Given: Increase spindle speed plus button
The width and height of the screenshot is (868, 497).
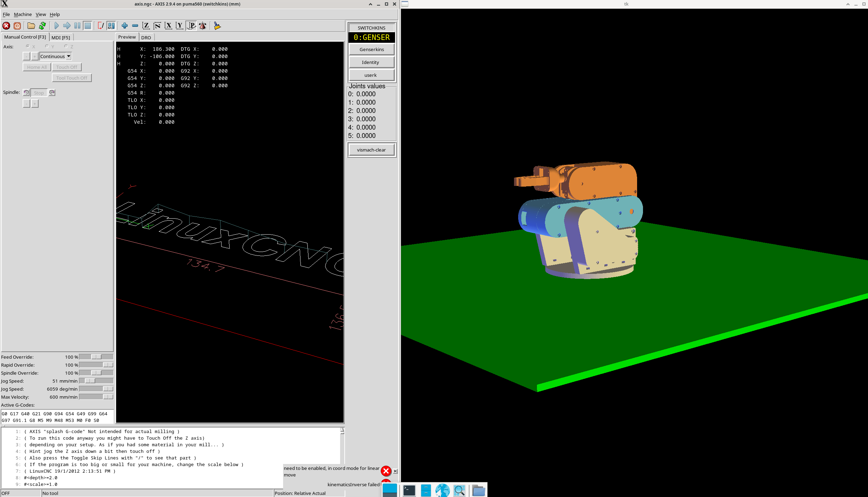Looking at the screenshot, I should point(35,104).
